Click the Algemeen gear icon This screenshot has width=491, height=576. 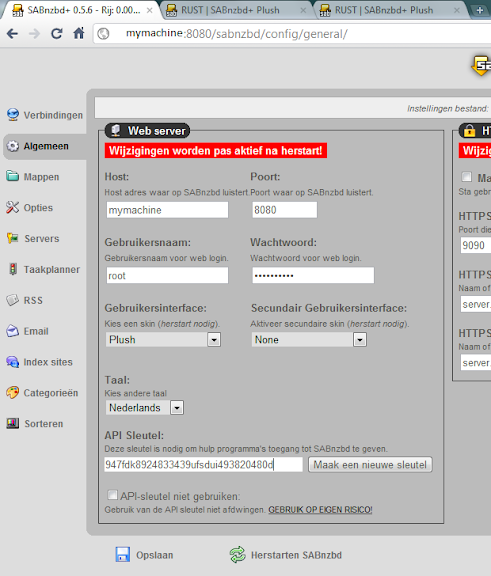point(13,146)
